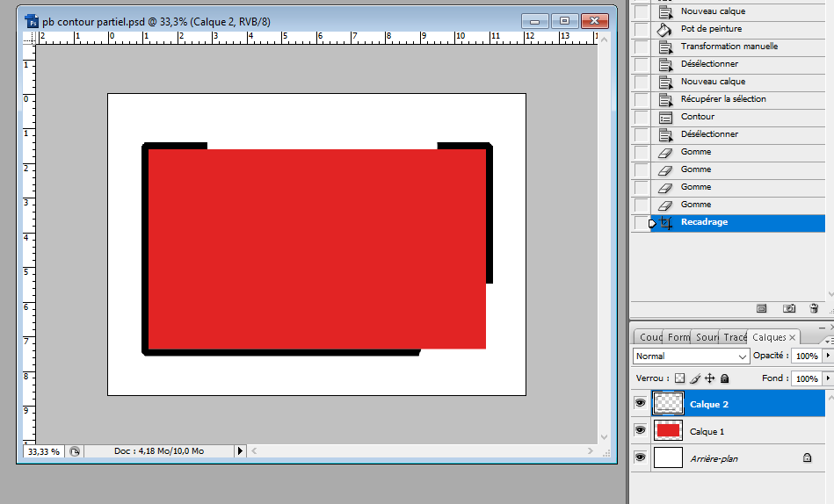Click the horizontal scroll-left arrow

[254, 450]
